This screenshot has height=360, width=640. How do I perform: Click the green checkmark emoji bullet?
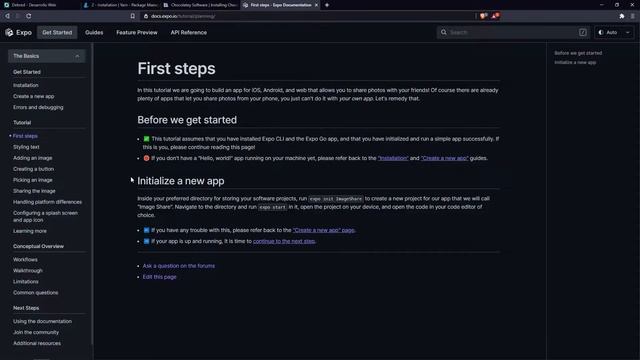[x=147, y=139]
